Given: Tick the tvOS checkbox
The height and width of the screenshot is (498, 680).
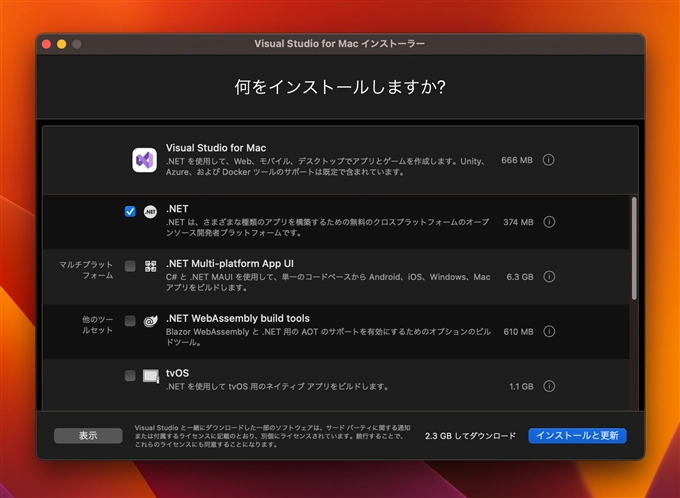Looking at the screenshot, I should pos(130,375).
